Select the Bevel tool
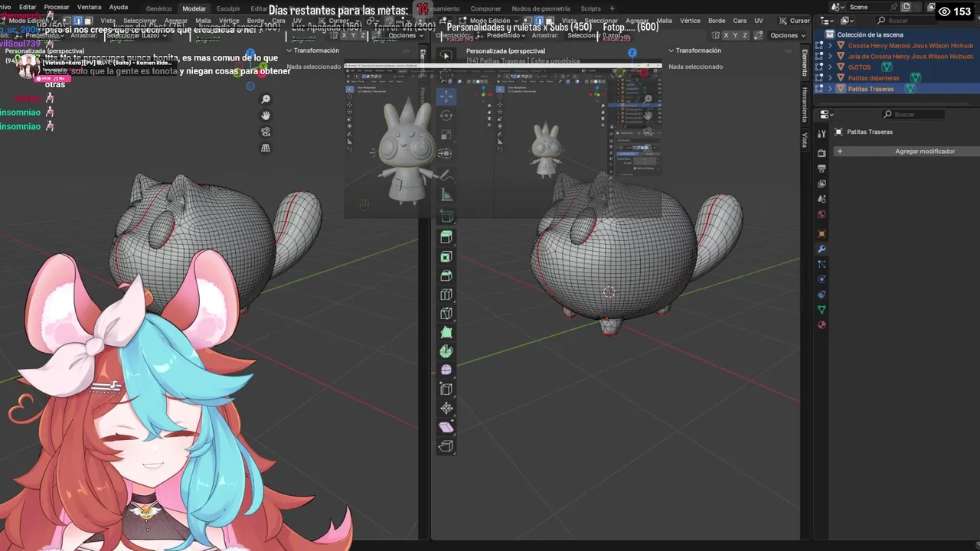 pos(446,275)
